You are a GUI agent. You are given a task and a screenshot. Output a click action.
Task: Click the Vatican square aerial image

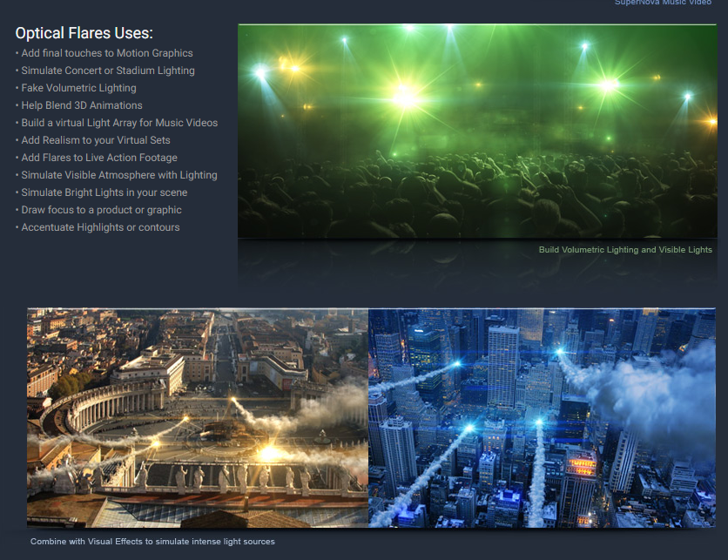click(x=198, y=417)
